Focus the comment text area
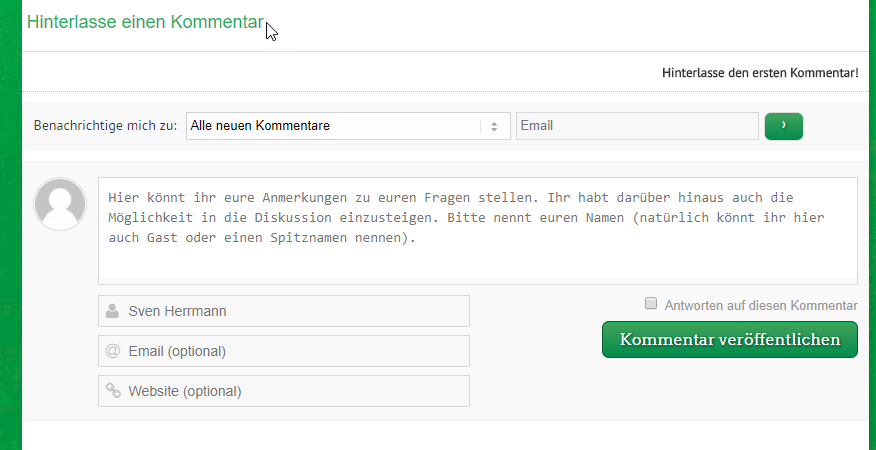Screen dimensions: 876x450 pyautogui.click(x=478, y=231)
